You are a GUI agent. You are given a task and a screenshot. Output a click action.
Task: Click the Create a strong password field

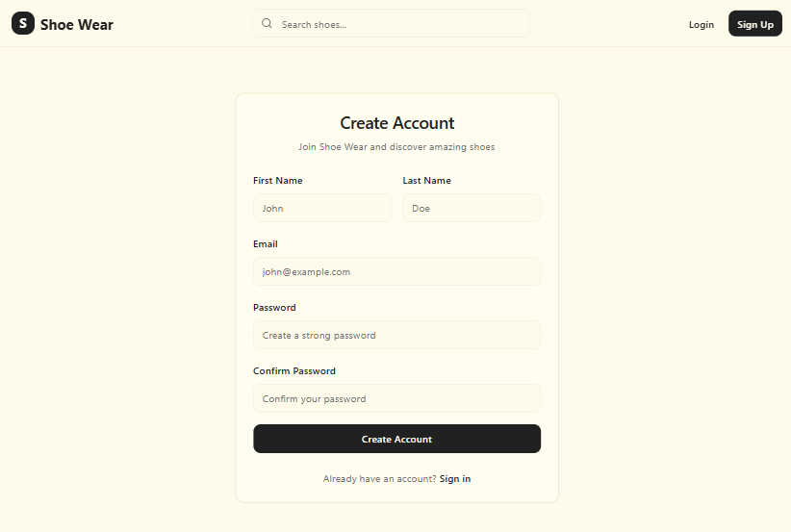point(396,335)
